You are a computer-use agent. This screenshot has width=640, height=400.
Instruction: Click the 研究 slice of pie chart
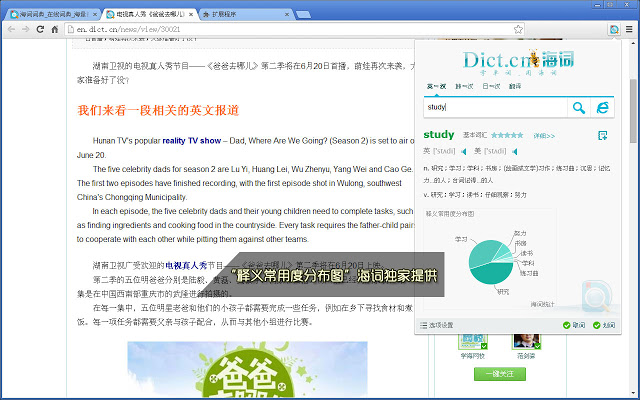click(x=492, y=273)
